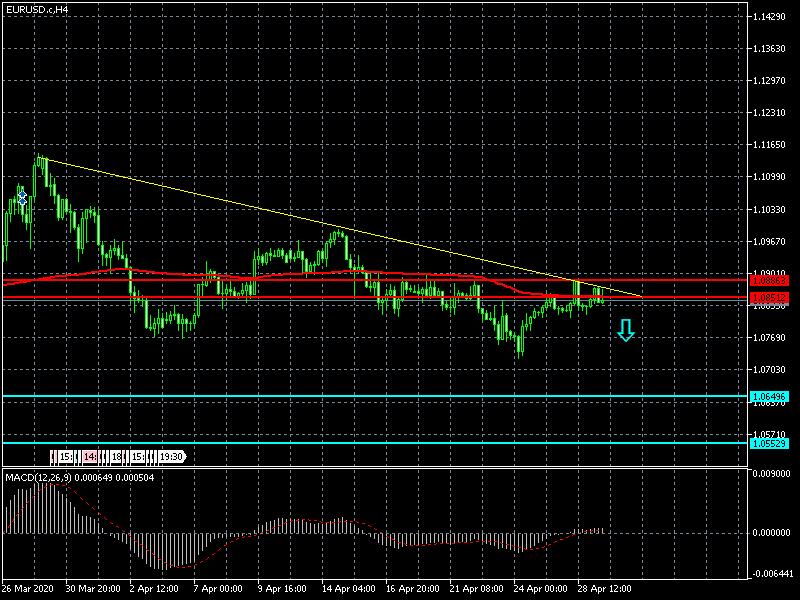Click the 1.07690 price scale value
This screenshot has height=600, width=800.
pyautogui.click(x=770, y=338)
